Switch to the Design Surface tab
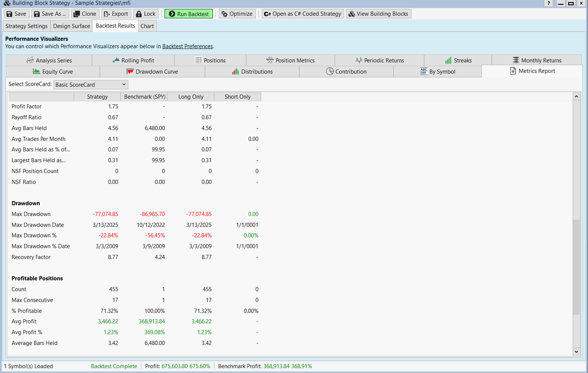This screenshot has width=588, height=373. coord(71,26)
